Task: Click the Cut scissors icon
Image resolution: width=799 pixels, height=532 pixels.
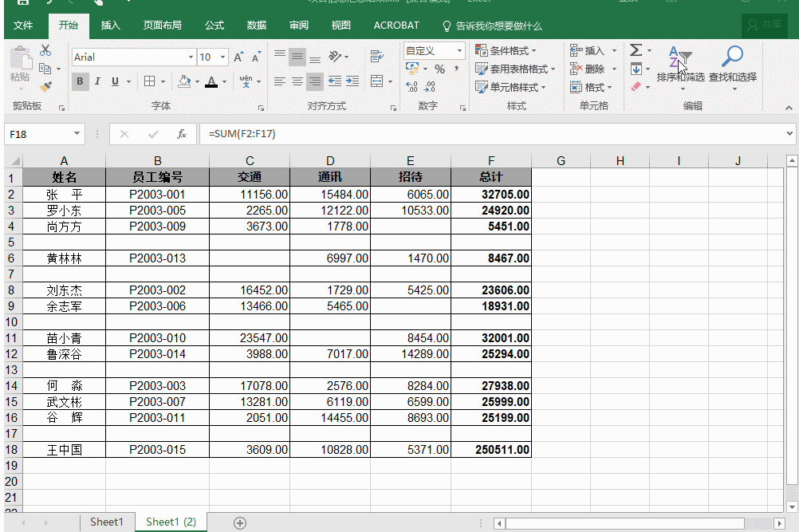Action: [45, 50]
